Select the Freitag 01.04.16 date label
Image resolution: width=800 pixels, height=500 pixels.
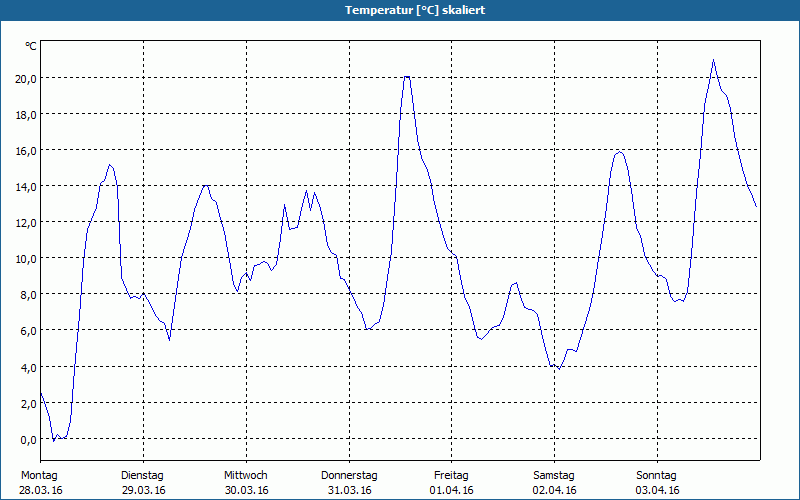click(x=452, y=483)
